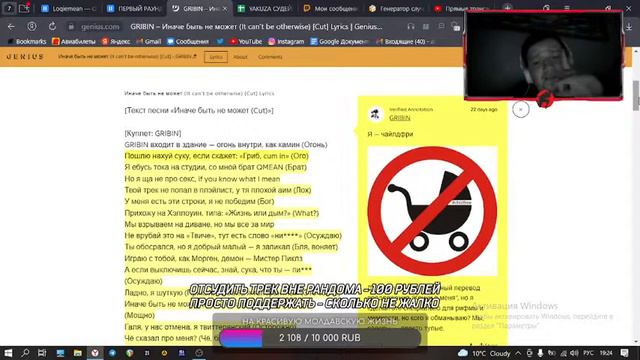The width and height of the screenshot is (640, 360).
Task: Go back using the browser back arrow
Action: pos(11,27)
